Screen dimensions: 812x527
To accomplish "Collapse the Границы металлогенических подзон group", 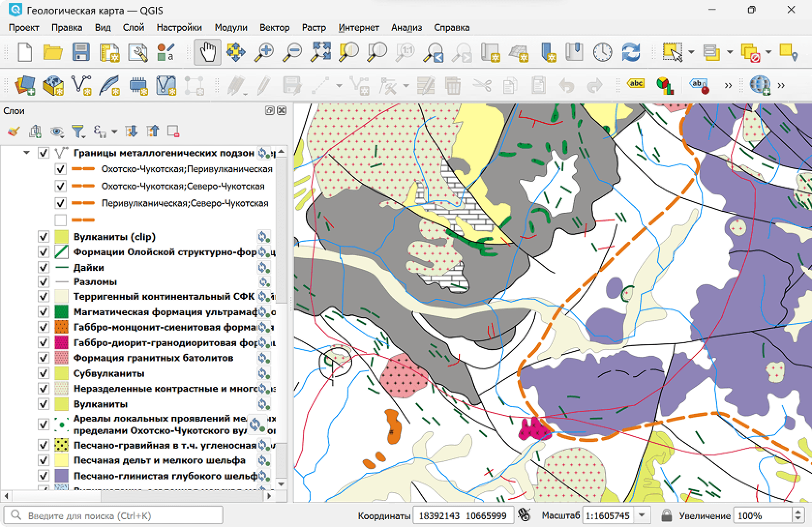I will pyautogui.click(x=27, y=153).
